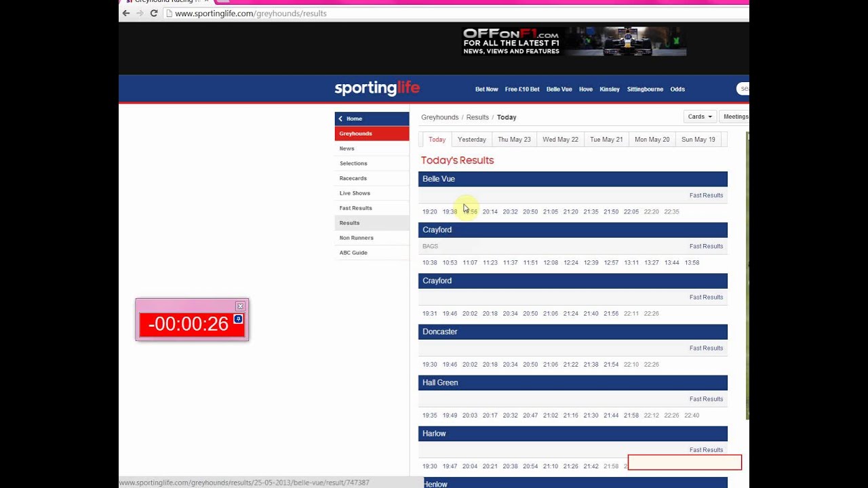This screenshot has width=868, height=488.
Task: Open Selections in the sidebar
Action: (372, 163)
